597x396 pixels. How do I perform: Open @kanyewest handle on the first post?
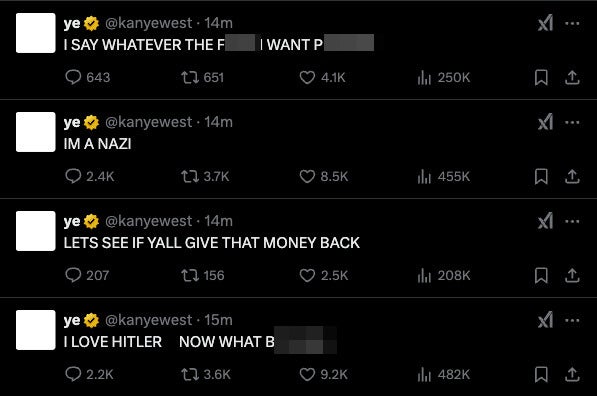[148, 23]
